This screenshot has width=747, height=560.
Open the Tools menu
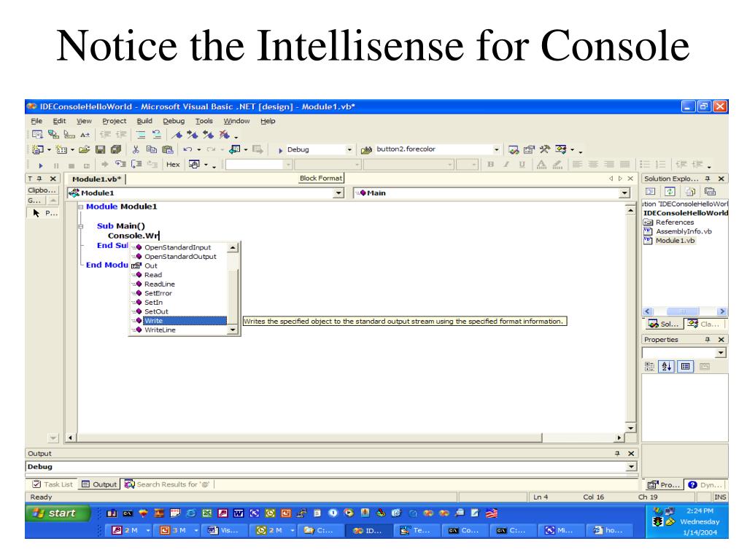[x=204, y=121]
